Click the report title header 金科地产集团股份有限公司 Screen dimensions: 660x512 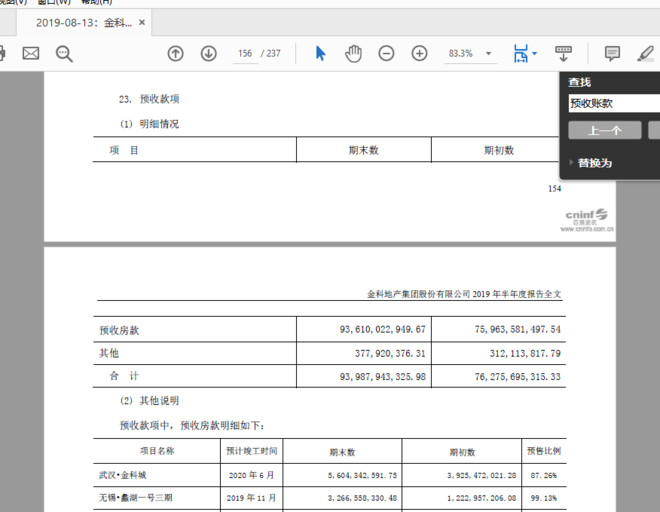[419, 294]
